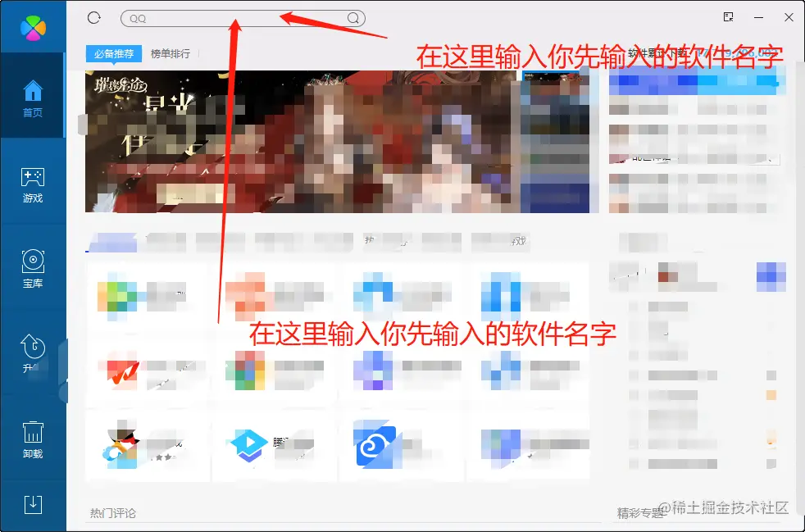Open the 宝库 software library section
The image size is (805, 532).
point(33,269)
